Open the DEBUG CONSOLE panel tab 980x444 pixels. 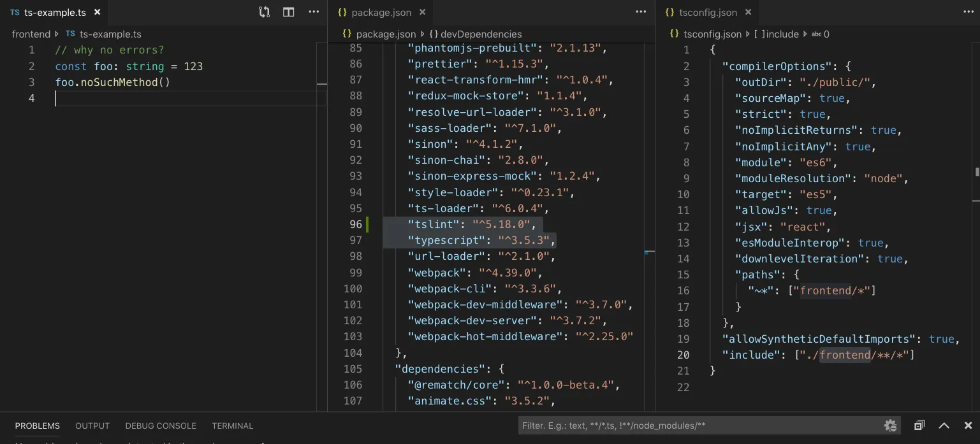click(x=161, y=426)
